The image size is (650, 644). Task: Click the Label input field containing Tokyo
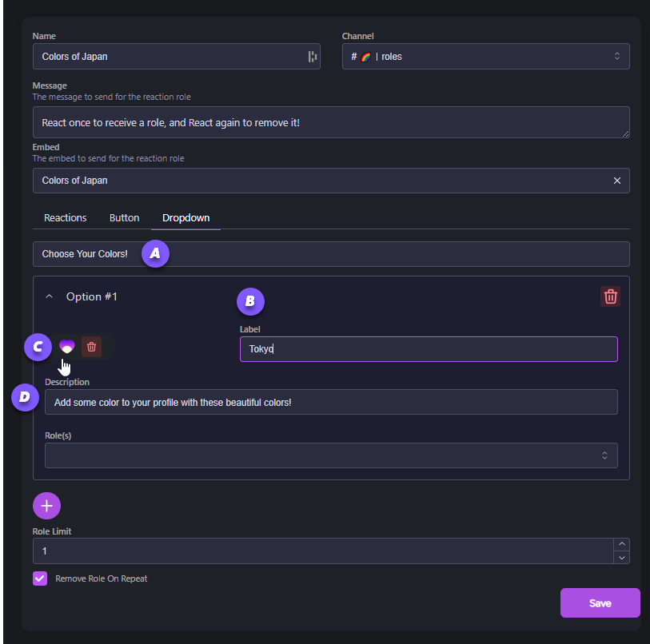pos(429,349)
